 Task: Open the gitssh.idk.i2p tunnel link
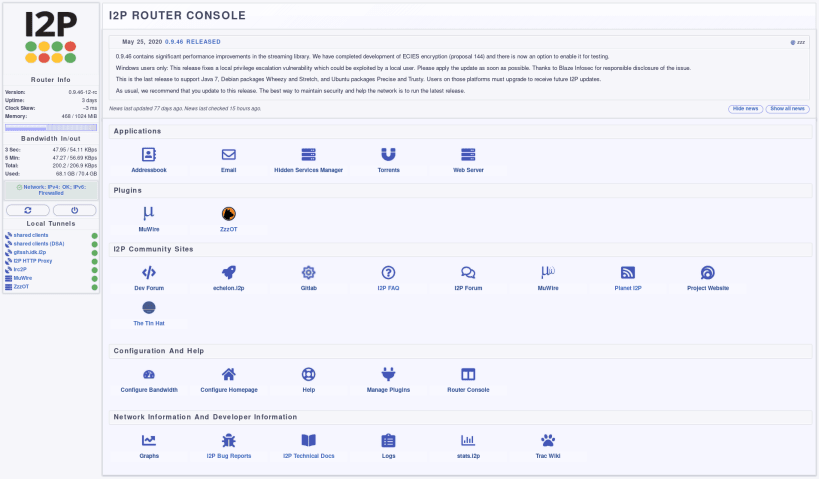30,252
